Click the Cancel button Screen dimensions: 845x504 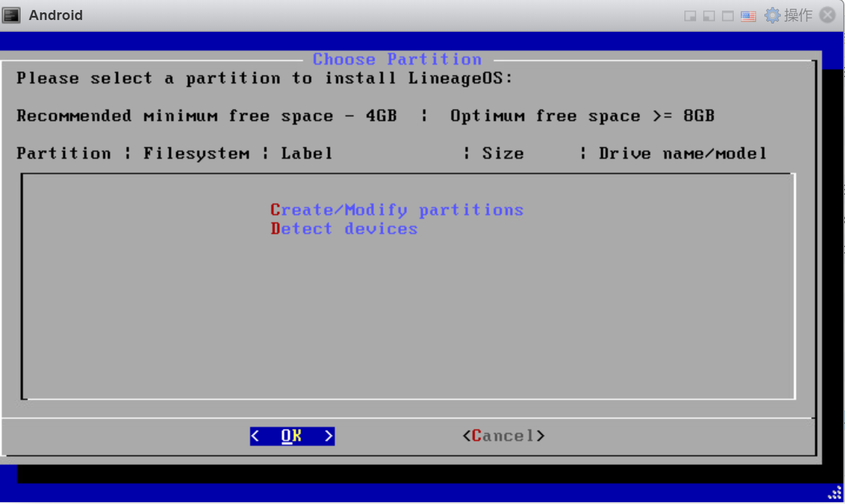(x=504, y=436)
